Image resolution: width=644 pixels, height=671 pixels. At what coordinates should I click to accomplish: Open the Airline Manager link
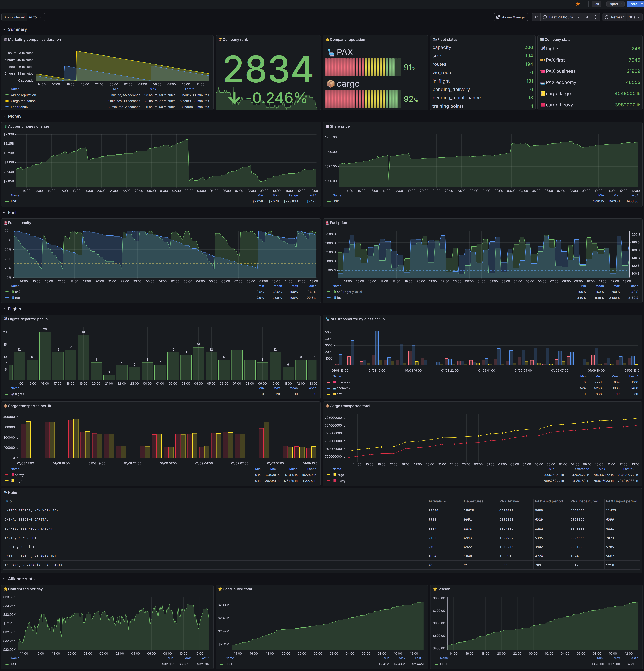510,17
